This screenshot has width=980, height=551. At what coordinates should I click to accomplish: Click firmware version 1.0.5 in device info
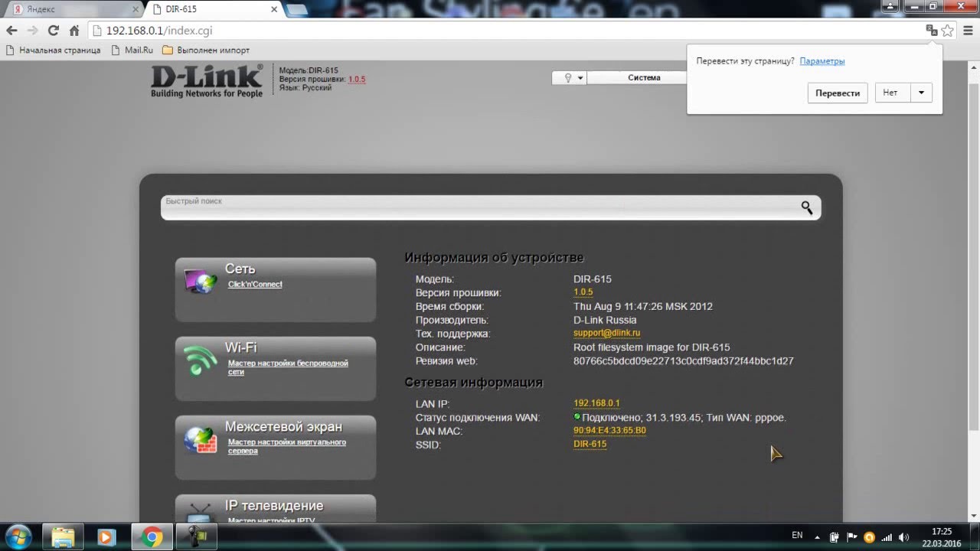583,292
